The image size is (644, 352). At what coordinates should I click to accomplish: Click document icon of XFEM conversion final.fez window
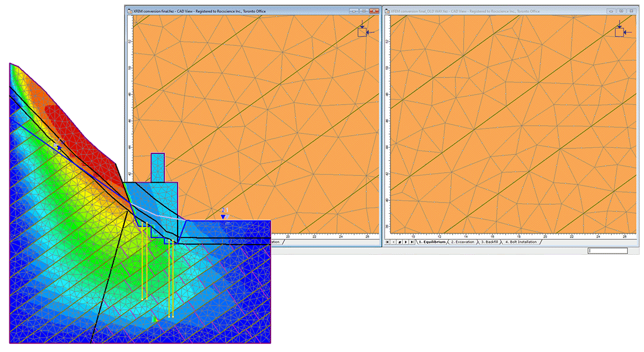point(130,11)
